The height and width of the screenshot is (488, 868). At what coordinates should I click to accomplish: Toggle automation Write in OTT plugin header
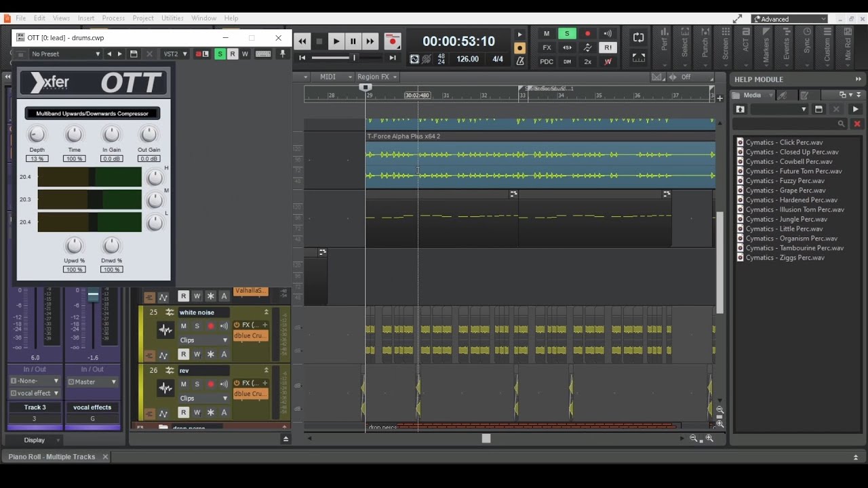coord(245,54)
